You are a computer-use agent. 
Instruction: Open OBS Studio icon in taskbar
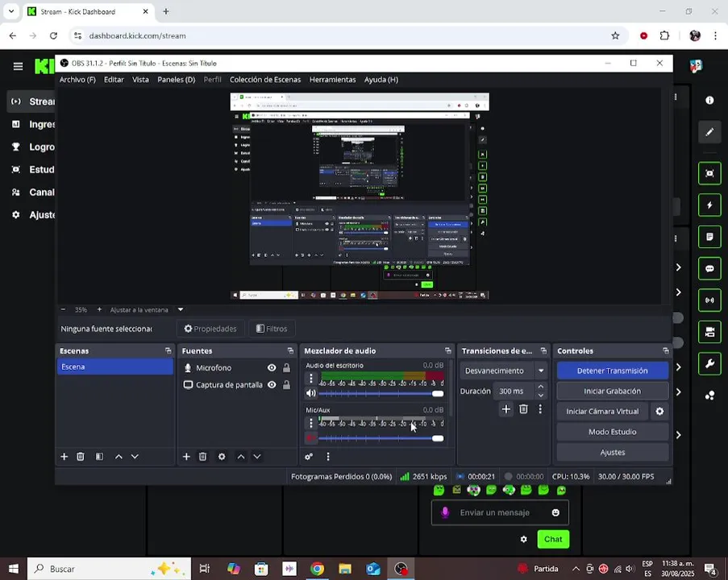(x=401, y=569)
